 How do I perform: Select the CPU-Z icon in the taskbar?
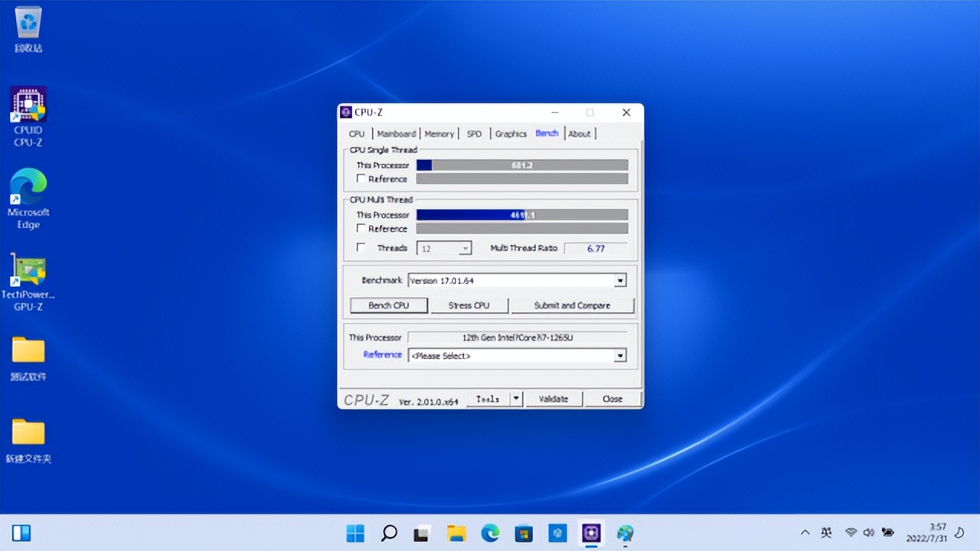[591, 532]
